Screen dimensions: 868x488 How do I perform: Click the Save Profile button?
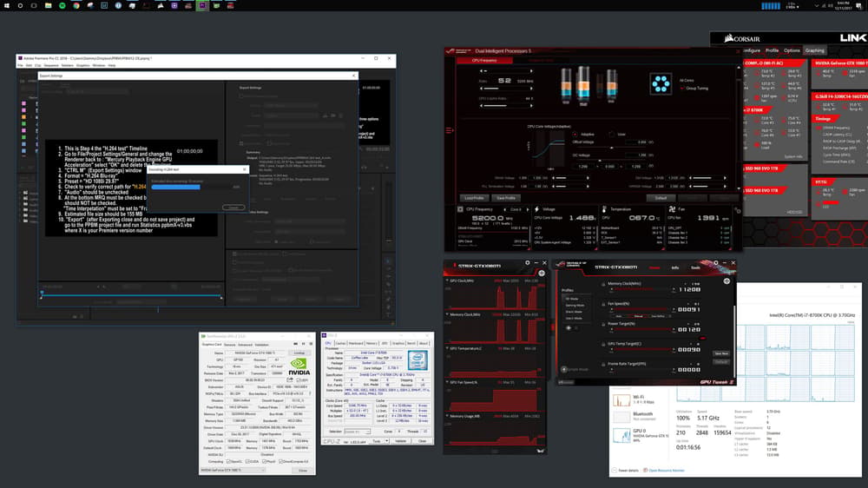point(506,198)
